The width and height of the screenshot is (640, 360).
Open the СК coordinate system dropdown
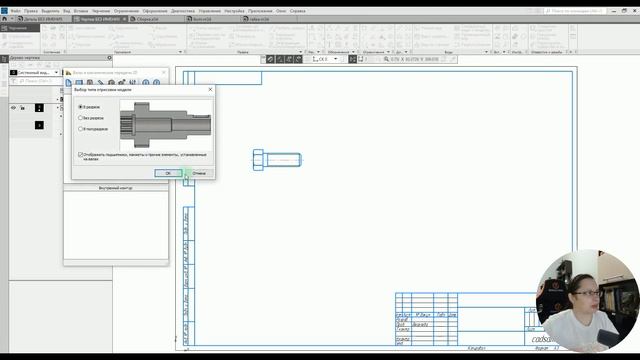tap(336, 59)
